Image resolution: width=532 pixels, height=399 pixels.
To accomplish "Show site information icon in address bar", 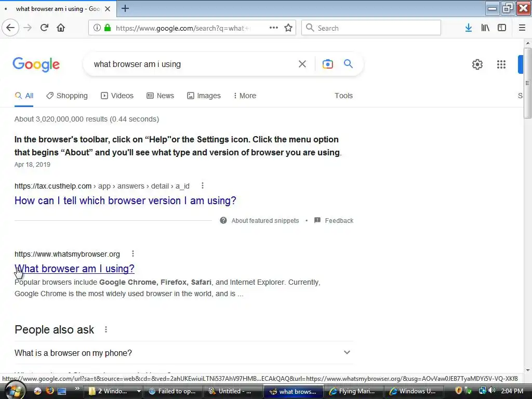I will 97,28.
